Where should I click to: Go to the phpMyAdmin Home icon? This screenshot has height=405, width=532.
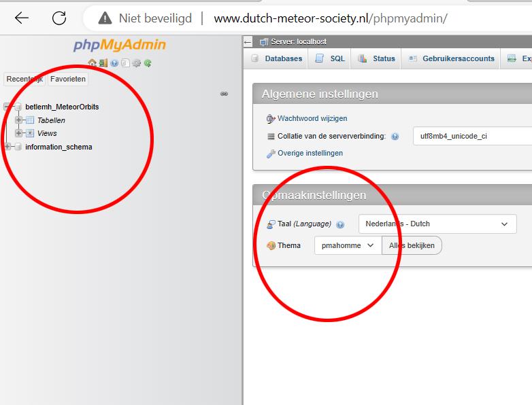pos(92,63)
